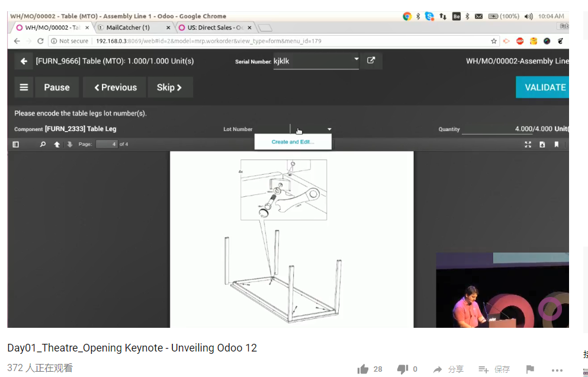Open a new browser tab
588x377 pixels.
pos(265,28)
